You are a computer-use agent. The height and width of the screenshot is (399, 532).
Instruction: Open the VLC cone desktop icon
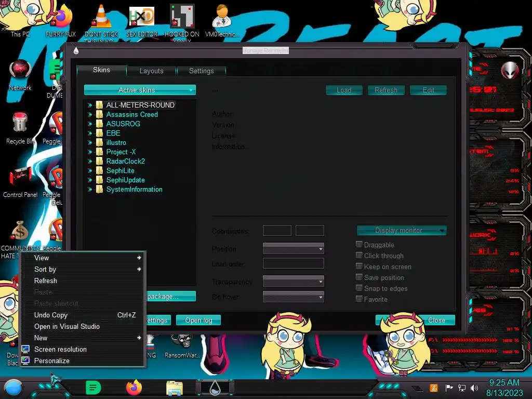pos(101,16)
